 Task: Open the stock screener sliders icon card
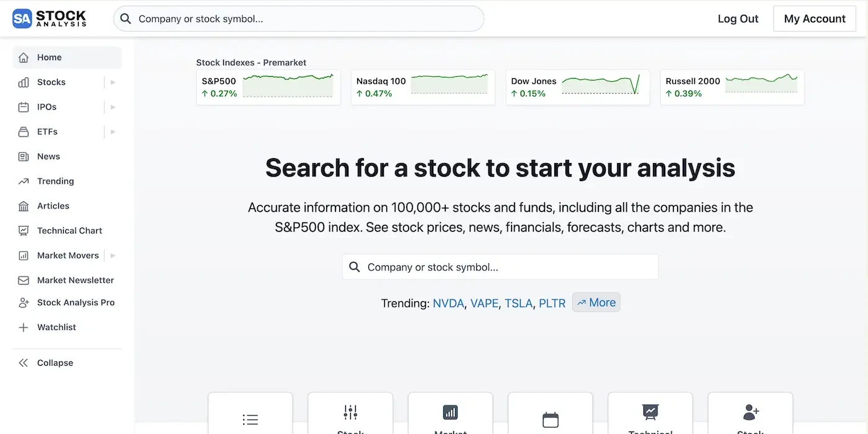pos(350,413)
